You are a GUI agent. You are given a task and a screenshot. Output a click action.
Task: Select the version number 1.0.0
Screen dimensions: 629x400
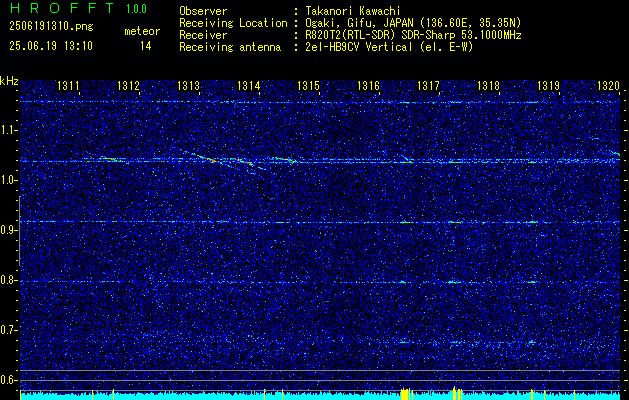coord(136,8)
